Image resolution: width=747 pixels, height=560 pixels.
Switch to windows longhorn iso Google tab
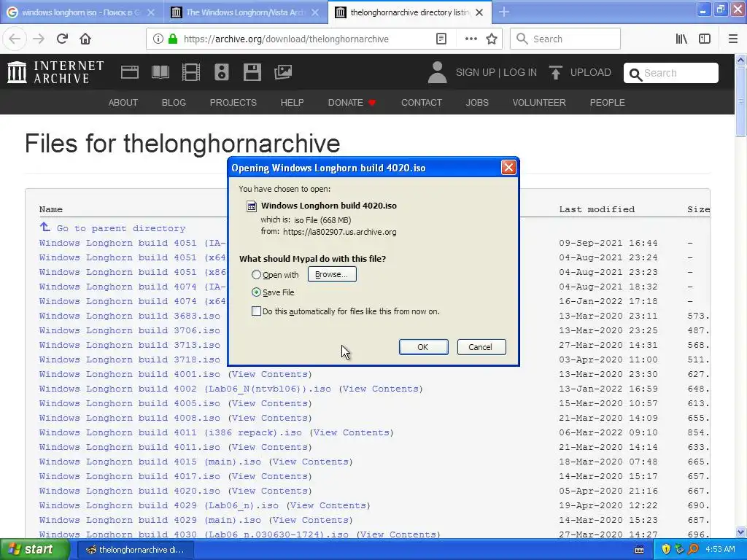click(82, 12)
